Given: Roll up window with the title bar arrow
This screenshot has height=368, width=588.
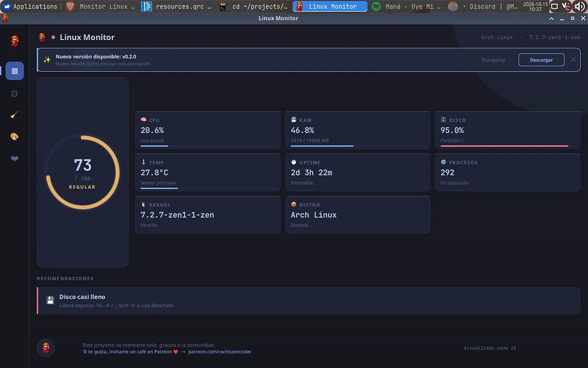Looking at the screenshot, I should click(551, 18).
